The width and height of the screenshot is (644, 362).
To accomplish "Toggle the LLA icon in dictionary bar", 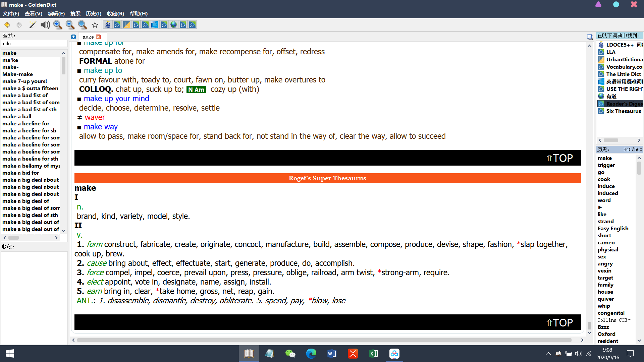I will [x=117, y=24].
